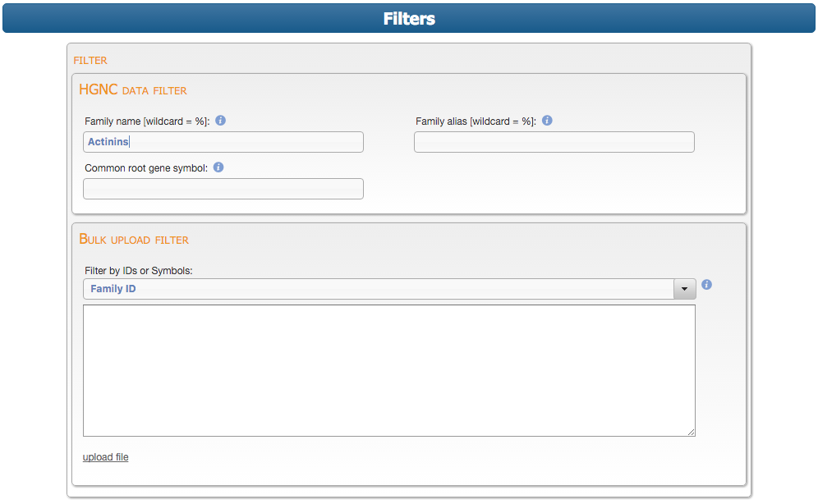Click the info icon beside Family name
This screenshot has width=818, height=504.
click(x=220, y=121)
